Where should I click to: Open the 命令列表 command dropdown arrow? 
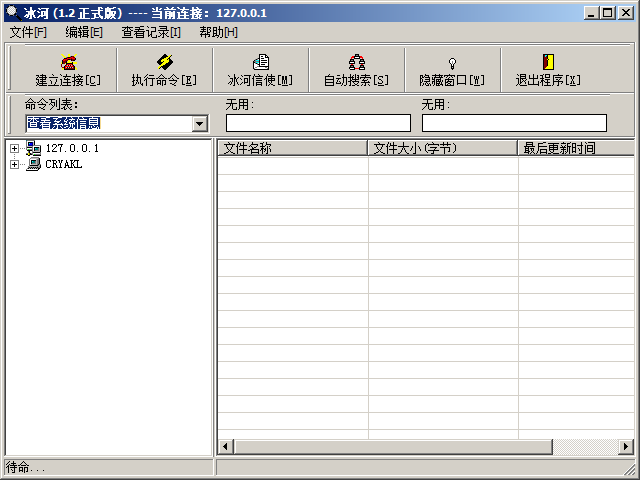point(199,123)
